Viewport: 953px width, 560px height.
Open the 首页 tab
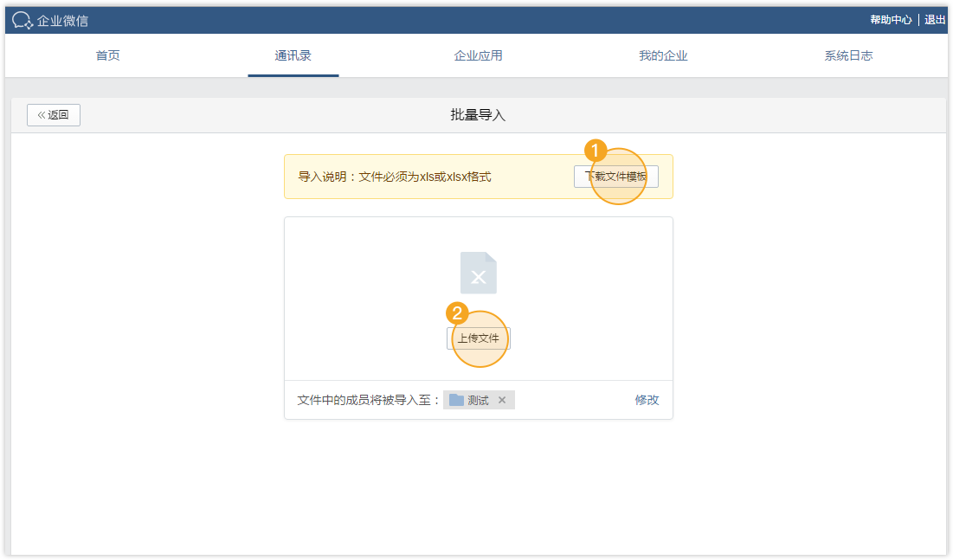click(107, 55)
